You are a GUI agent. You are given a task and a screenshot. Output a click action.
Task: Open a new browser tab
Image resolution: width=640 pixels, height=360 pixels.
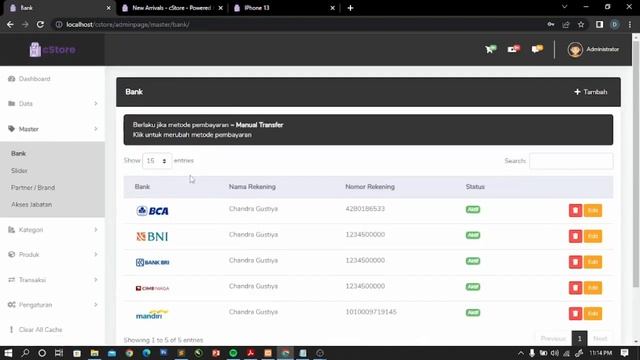[350, 8]
